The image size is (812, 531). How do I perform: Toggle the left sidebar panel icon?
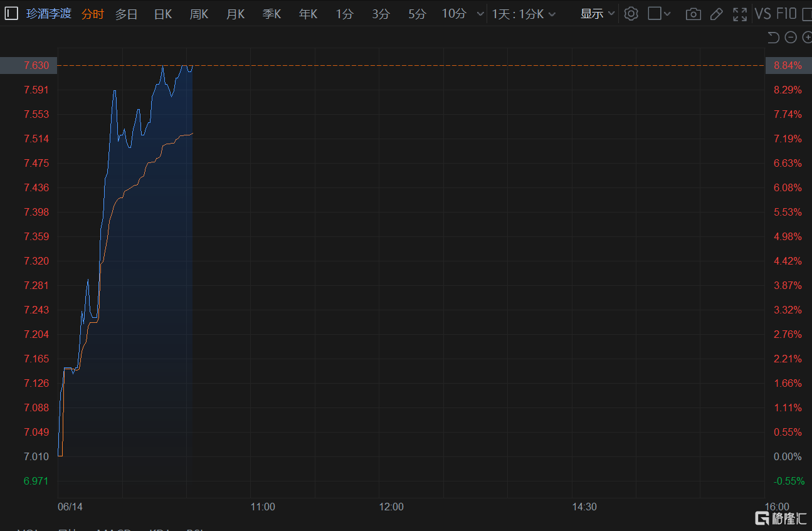(11, 14)
